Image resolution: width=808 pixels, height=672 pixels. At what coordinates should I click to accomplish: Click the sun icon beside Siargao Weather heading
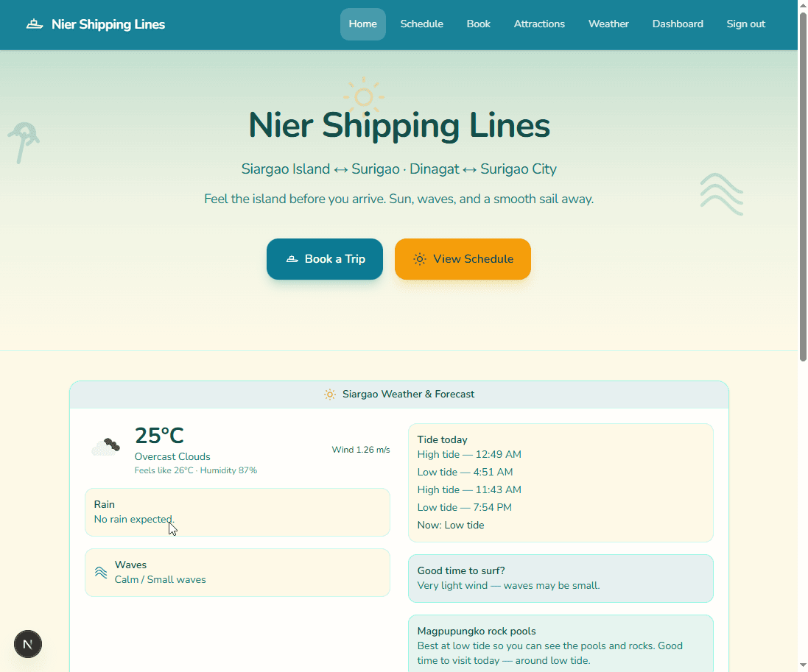pyautogui.click(x=330, y=395)
